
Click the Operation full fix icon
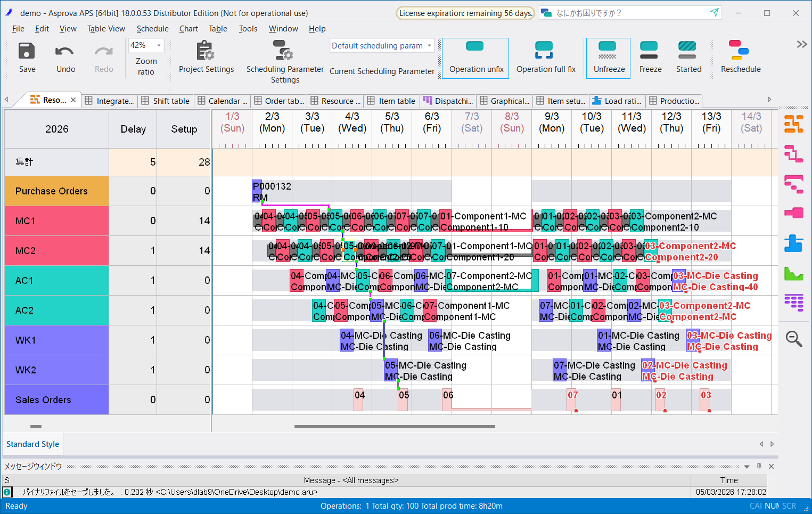pyautogui.click(x=545, y=50)
